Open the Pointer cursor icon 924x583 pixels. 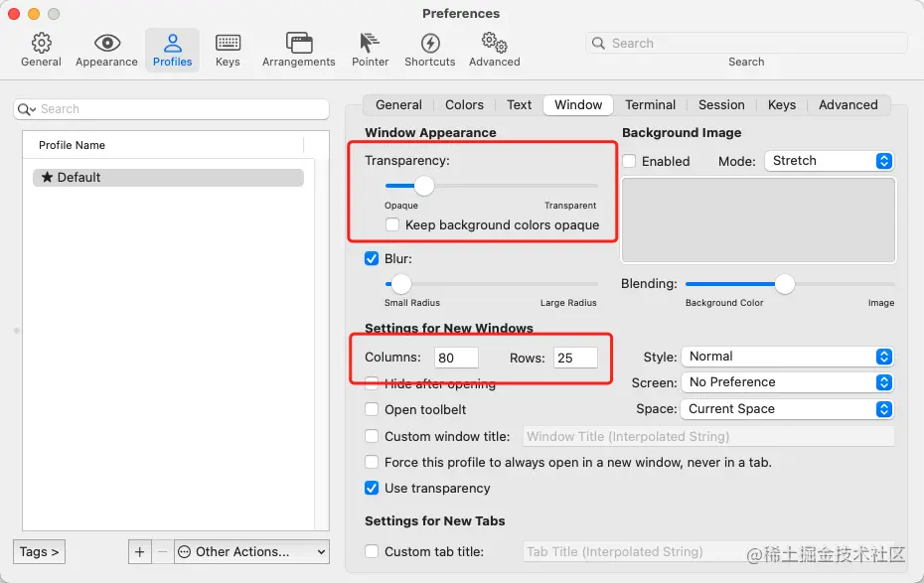(370, 43)
